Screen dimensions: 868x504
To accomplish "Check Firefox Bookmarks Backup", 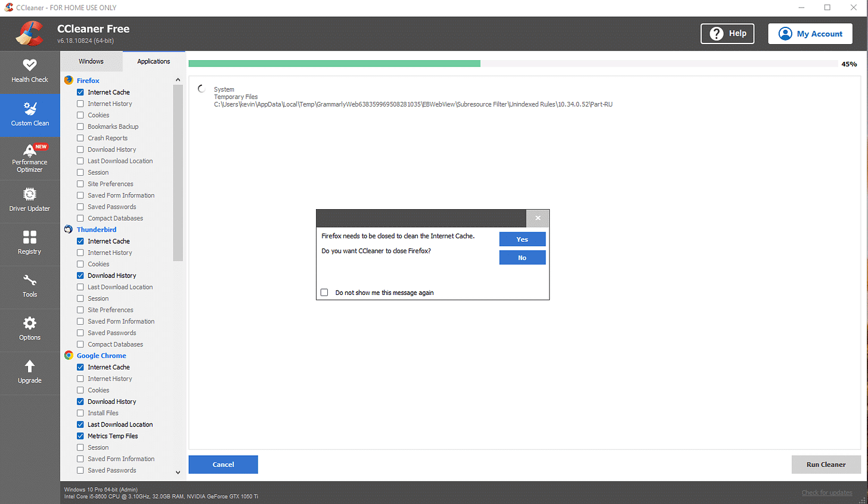I will click(x=80, y=126).
